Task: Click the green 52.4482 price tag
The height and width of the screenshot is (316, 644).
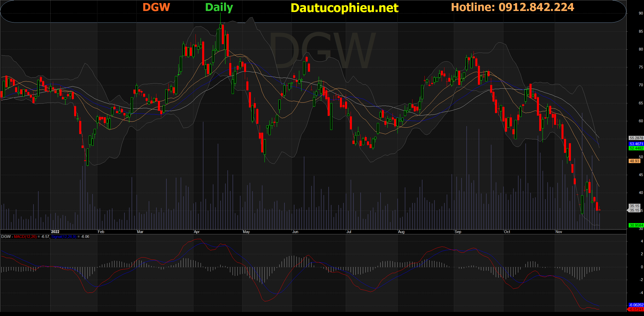Action: click(636, 148)
